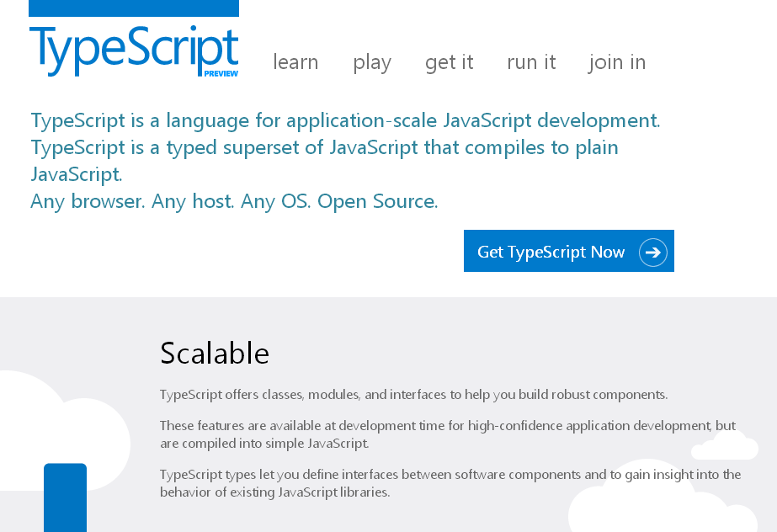This screenshot has width=777, height=532.
Task: Click paragraph starting 'These features are available'
Action: (447, 434)
